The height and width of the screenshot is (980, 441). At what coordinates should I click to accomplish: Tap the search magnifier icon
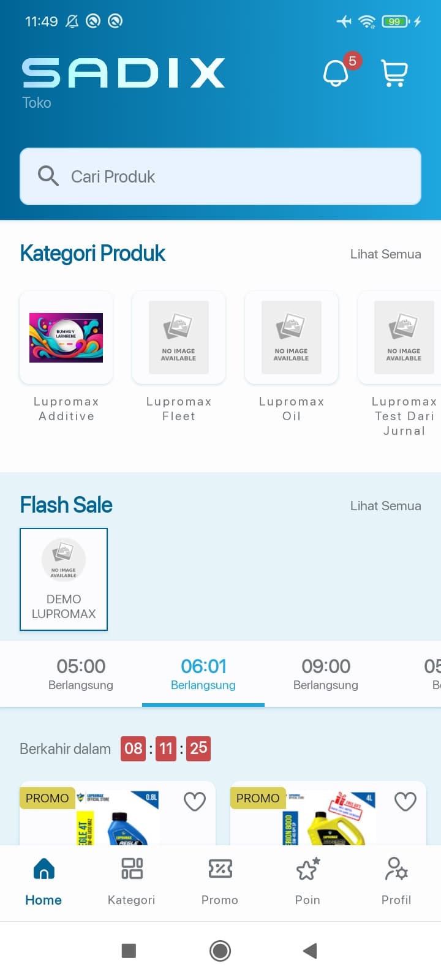tap(48, 176)
